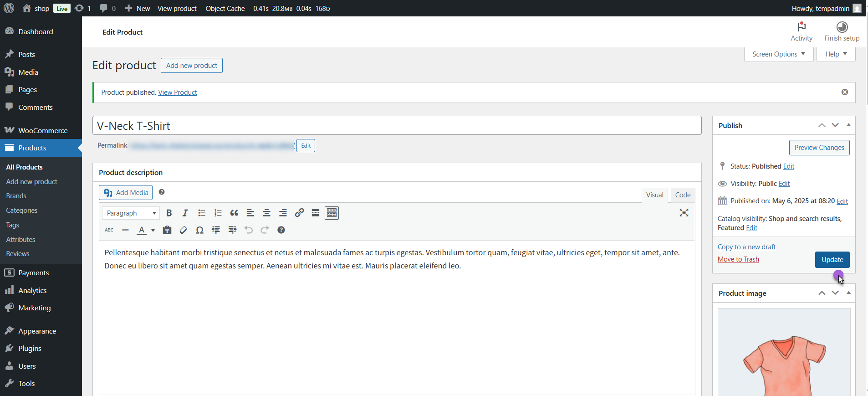Open the text color dropdown arrow
The image size is (868, 396).
(153, 231)
